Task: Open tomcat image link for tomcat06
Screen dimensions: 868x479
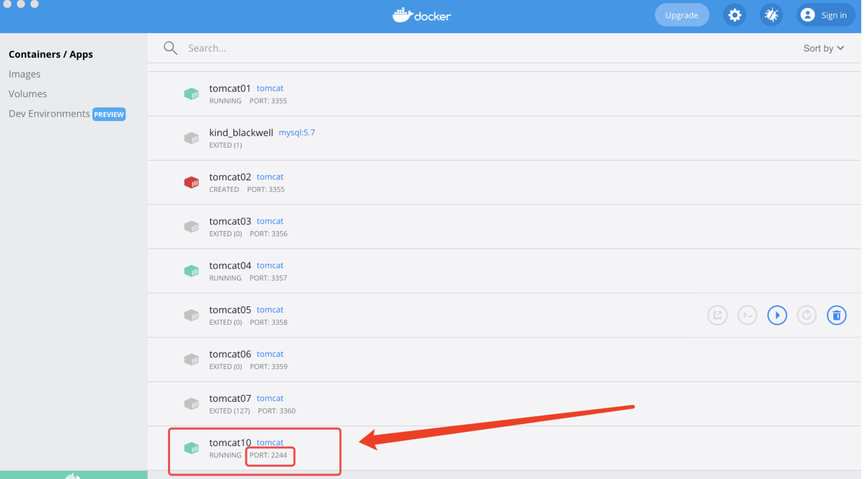Action: 270,354
